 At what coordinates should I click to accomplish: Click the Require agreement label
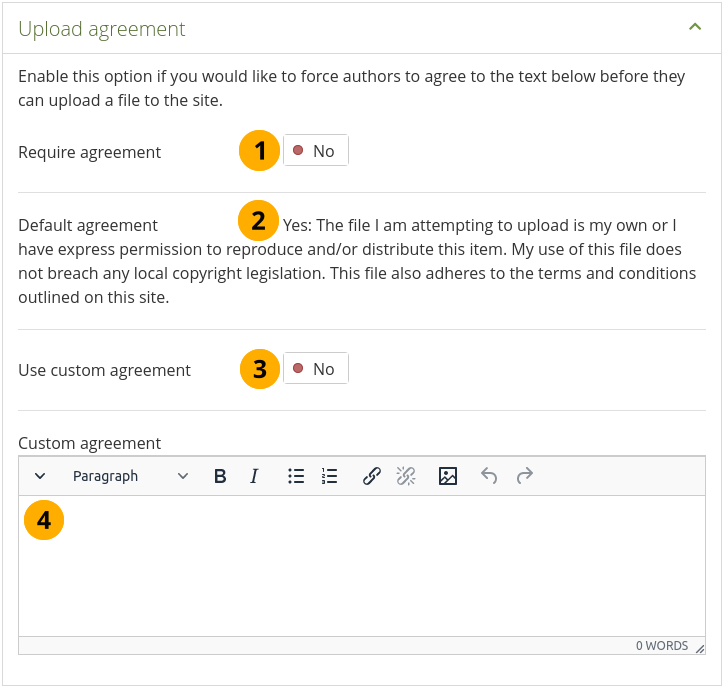(90, 153)
